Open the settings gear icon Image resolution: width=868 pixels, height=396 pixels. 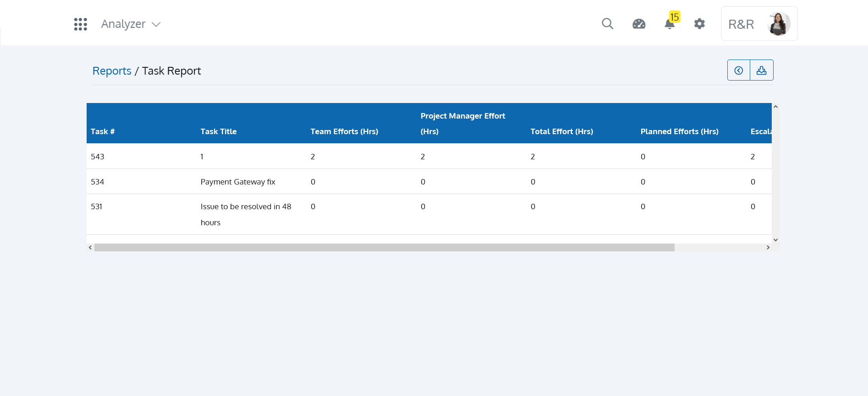[x=699, y=24]
